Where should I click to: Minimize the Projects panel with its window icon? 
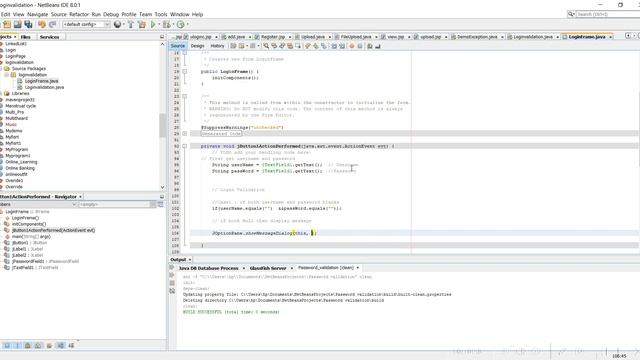click(162, 37)
